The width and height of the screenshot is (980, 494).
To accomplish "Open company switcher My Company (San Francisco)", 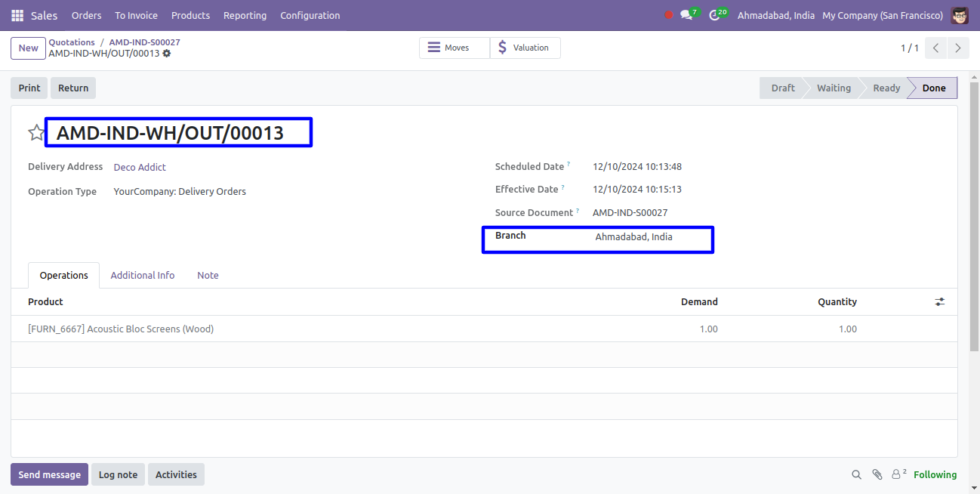I will pyautogui.click(x=882, y=15).
